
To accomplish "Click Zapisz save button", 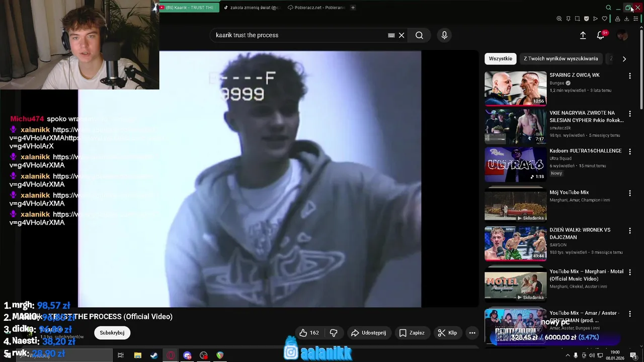I will pos(412,333).
